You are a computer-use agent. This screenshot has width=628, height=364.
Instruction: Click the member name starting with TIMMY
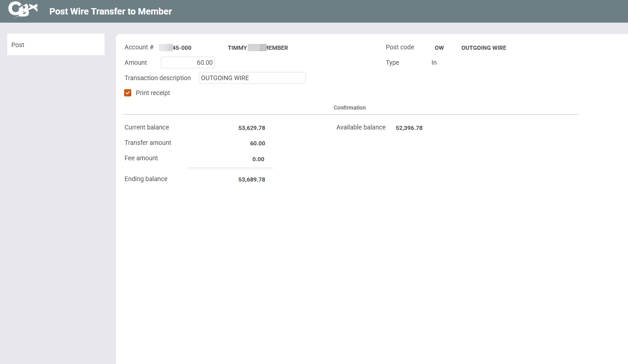258,48
